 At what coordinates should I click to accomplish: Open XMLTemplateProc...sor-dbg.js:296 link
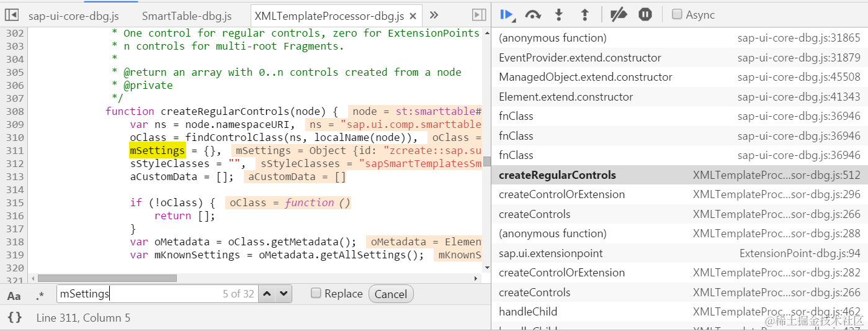777,194
